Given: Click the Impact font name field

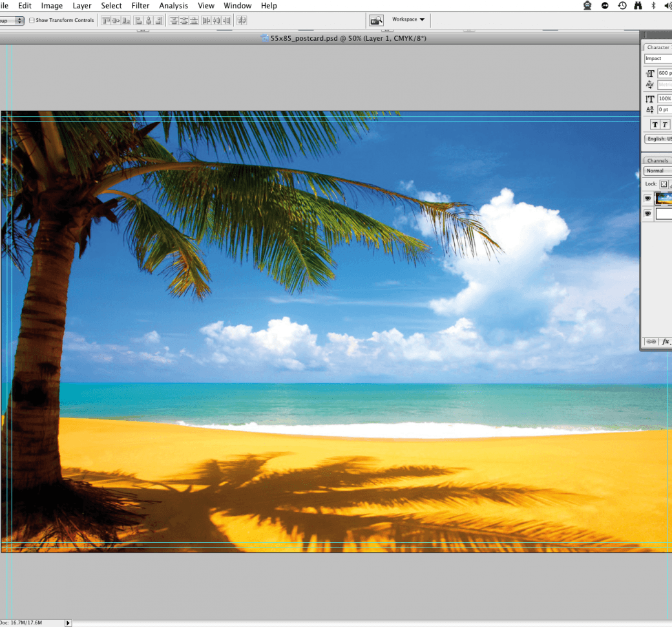Looking at the screenshot, I should pyautogui.click(x=658, y=59).
